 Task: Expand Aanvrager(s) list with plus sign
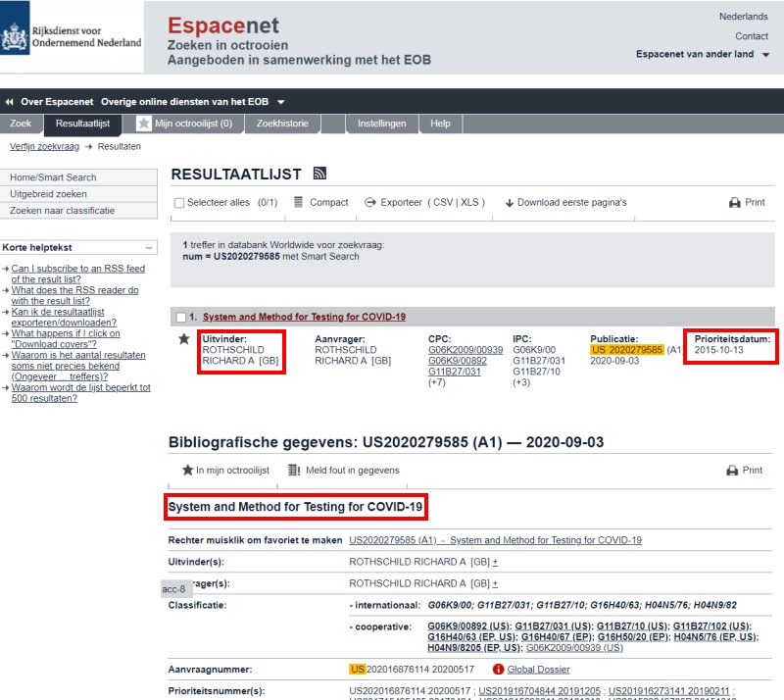[x=495, y=583]
